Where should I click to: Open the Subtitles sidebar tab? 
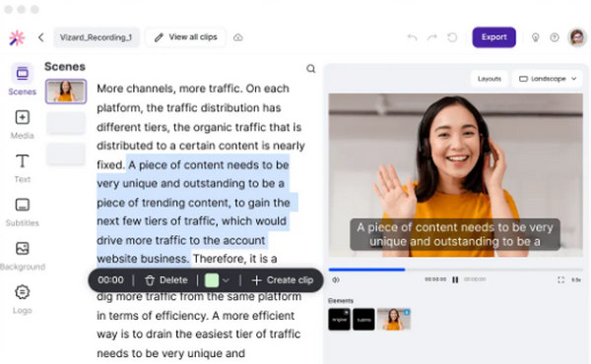(x=23, y=212)
